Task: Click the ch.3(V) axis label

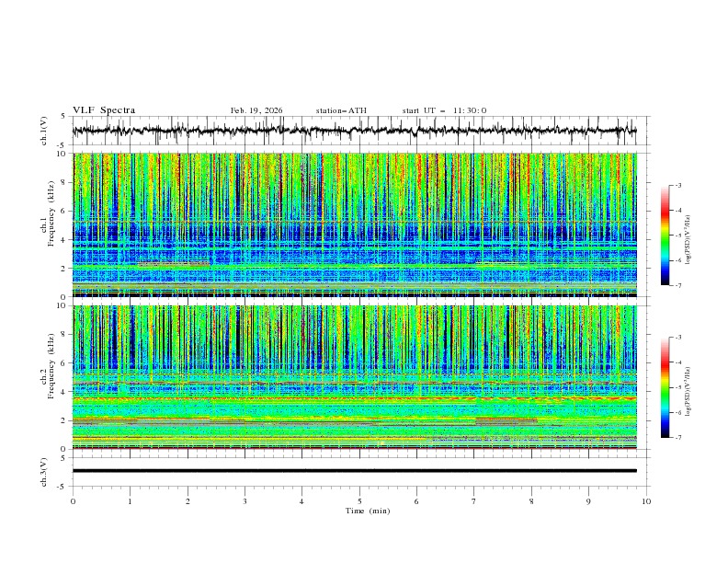Action: (44, 471)
